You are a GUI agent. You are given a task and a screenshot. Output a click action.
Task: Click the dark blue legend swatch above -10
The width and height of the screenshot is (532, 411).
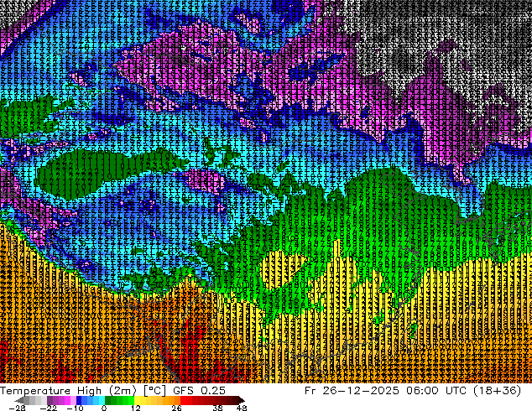[x=79, y=400]
